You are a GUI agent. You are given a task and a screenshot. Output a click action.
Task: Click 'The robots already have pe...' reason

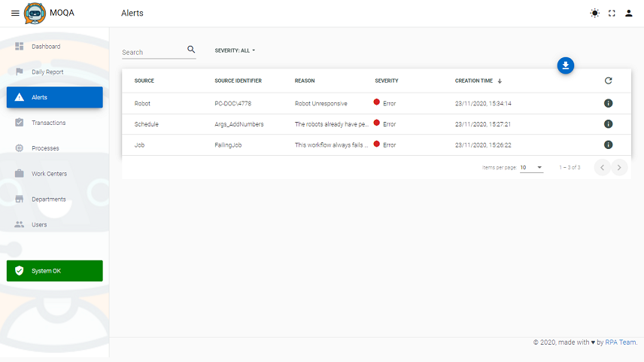pyautogui.click(x=332, y=124)
